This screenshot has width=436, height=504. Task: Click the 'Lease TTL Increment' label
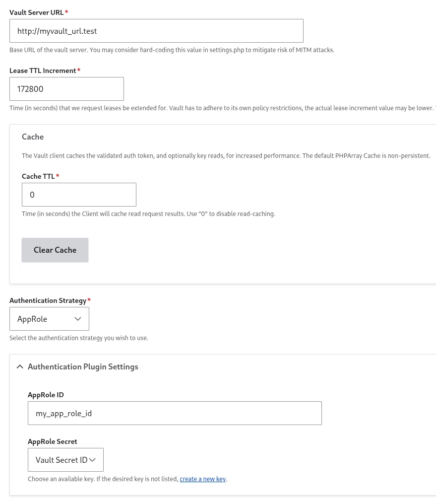coord(43,71)
